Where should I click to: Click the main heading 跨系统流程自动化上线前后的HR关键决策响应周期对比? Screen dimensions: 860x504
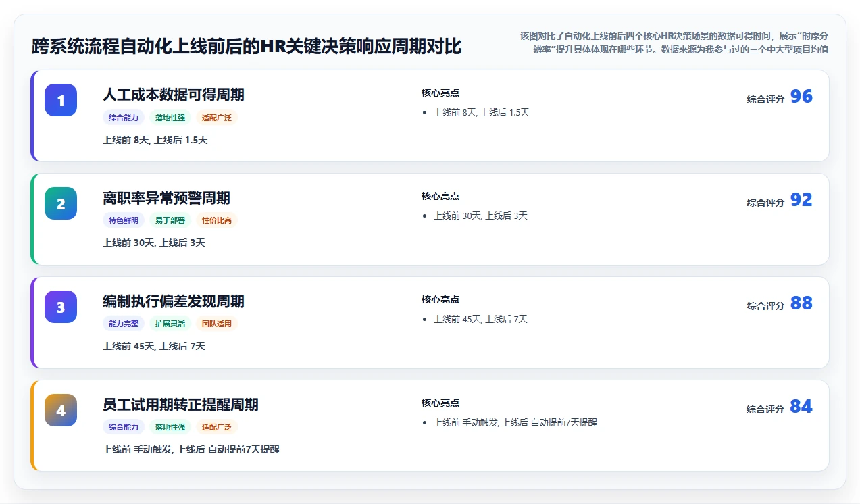247,47
